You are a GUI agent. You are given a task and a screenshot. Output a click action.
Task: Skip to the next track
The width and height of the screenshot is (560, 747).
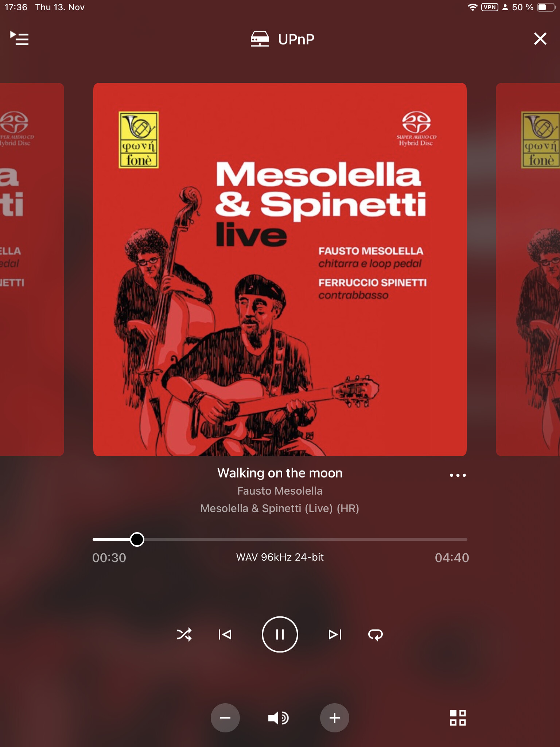click(335, 635)
